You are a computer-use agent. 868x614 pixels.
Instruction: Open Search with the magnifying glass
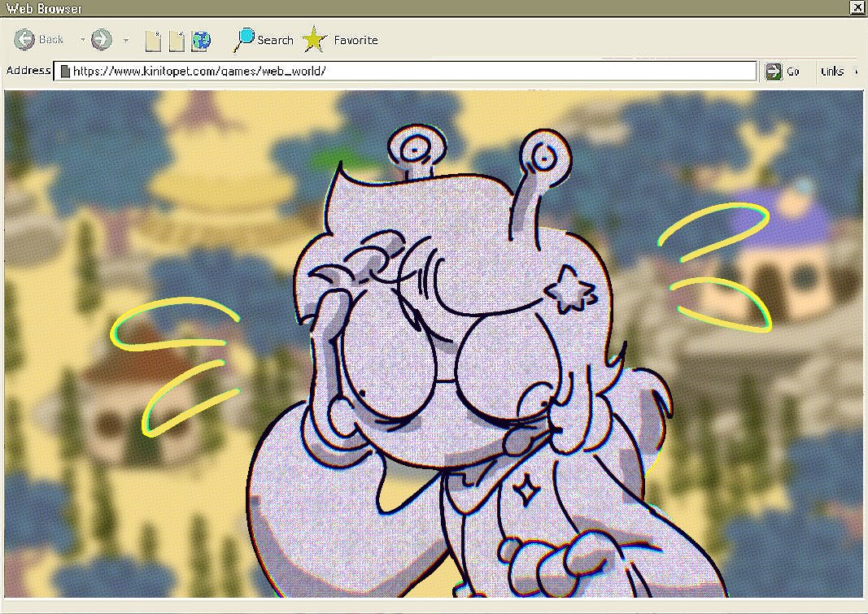coord(264,40)
